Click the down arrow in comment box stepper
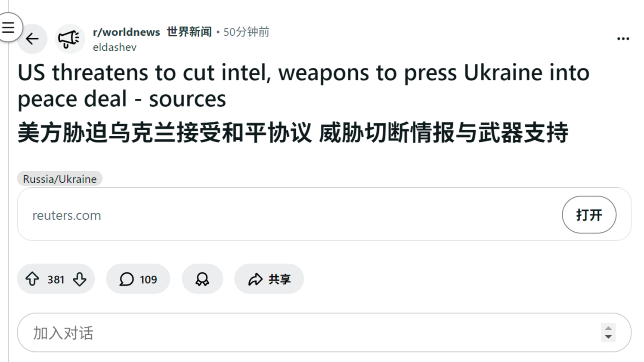Screen dimensions: 644x362 pyautogui.click(x=608, y=337)
